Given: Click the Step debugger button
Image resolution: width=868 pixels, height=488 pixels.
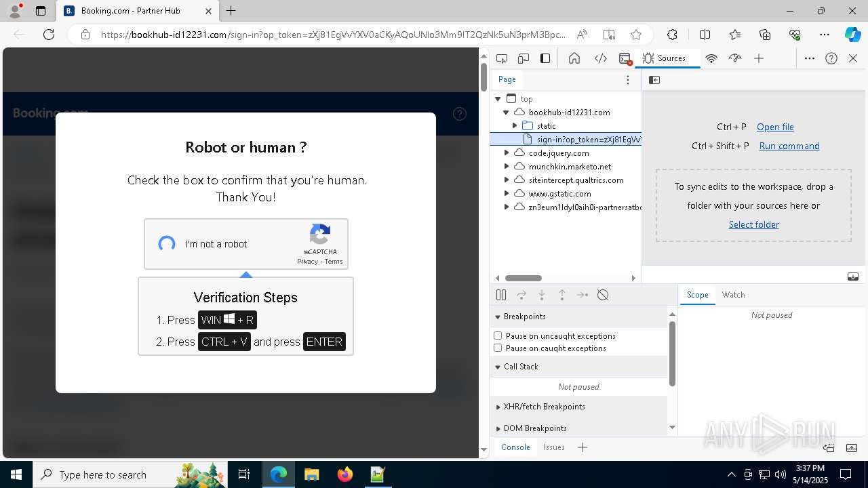Looking at the screenshot, I should point(583,295).
